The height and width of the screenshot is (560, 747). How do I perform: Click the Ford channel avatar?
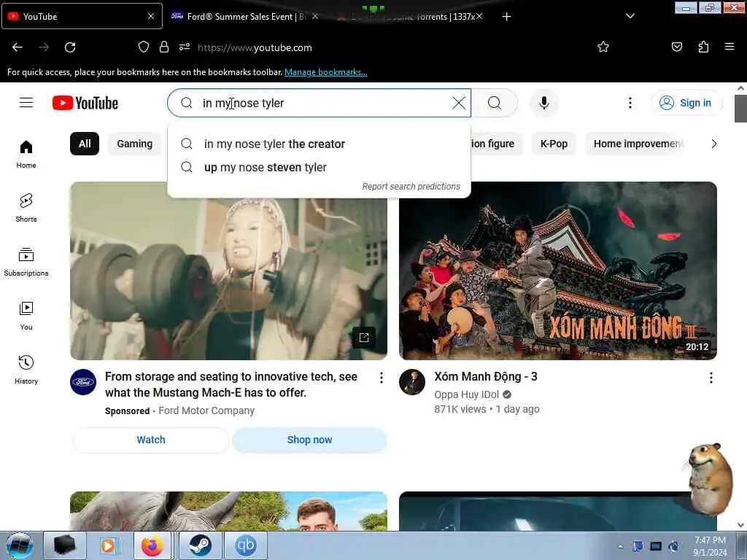coord(83,382)
